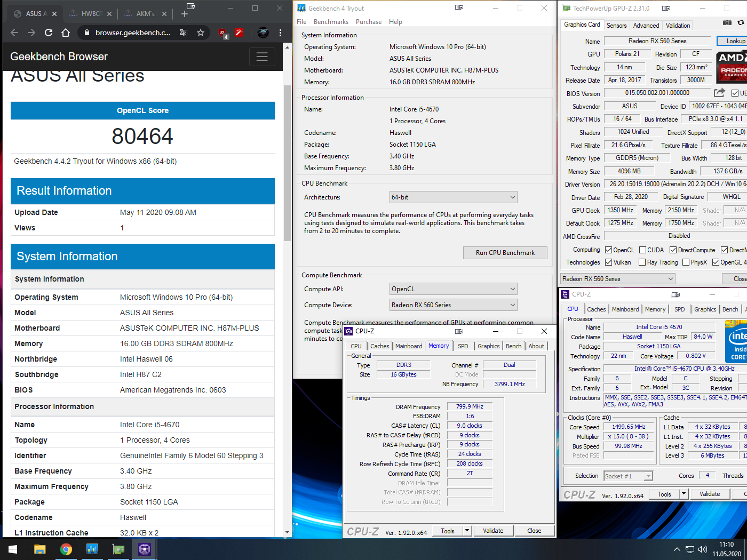Save the BIOS with the GPU-Z share arrow icon
Viewport: 747px width, 560px height.
pos(720,93)
